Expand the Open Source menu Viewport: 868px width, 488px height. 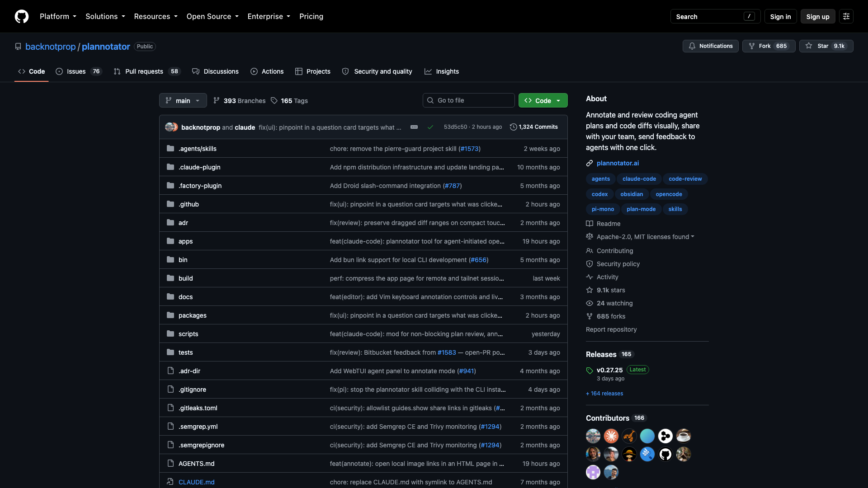click(212, 16)
